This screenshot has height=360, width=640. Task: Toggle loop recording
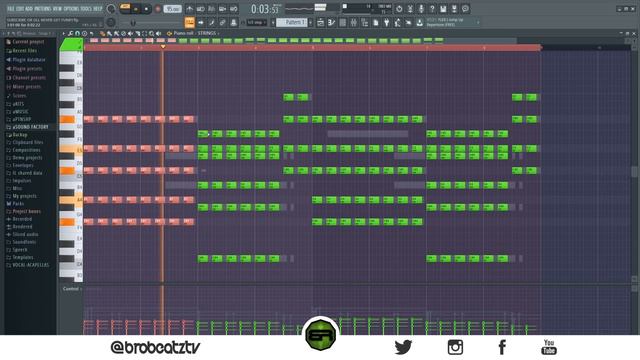[x=233, y=9]
